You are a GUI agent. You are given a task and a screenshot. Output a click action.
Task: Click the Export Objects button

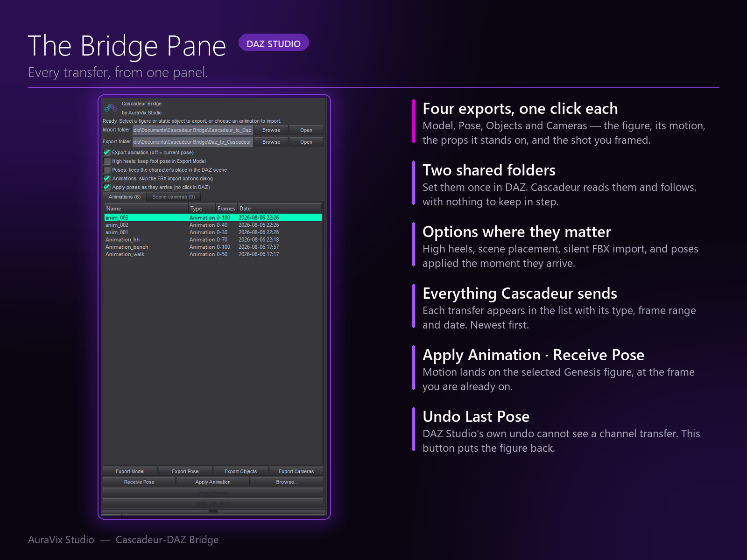pos(240,471)
